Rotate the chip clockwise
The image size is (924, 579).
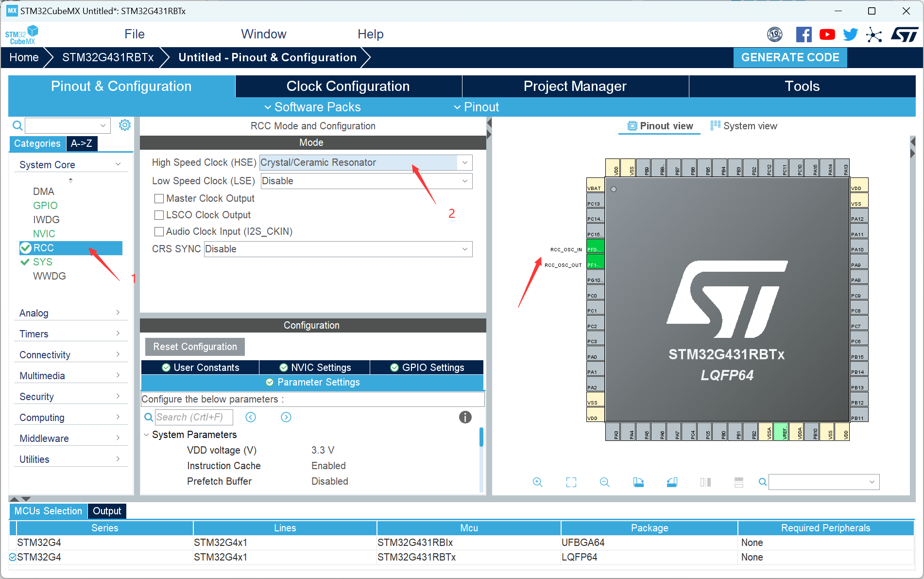[638, 482]
